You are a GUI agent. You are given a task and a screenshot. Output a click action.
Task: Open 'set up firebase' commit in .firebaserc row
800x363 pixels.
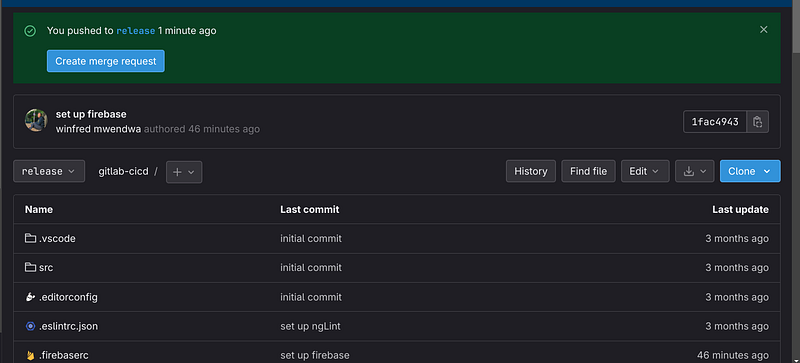pyautogui.click(x=315, y=355)
